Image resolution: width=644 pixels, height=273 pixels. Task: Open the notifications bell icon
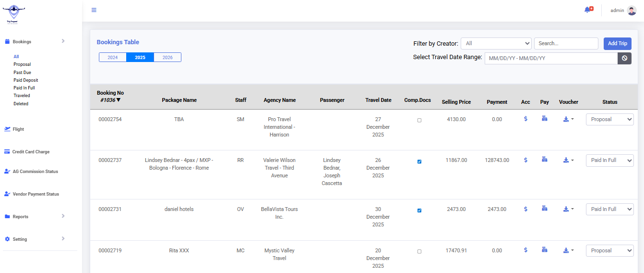(x=587, y=10)
